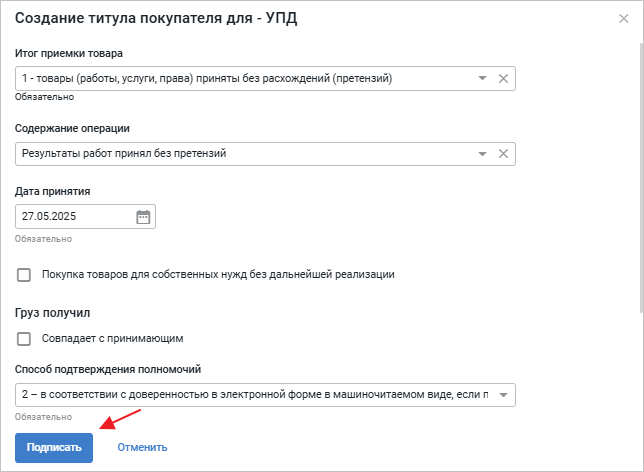Expand the 'Итог приемки товара' dropdown arrow
Screen dimensions: 644x472
(482, 78)
